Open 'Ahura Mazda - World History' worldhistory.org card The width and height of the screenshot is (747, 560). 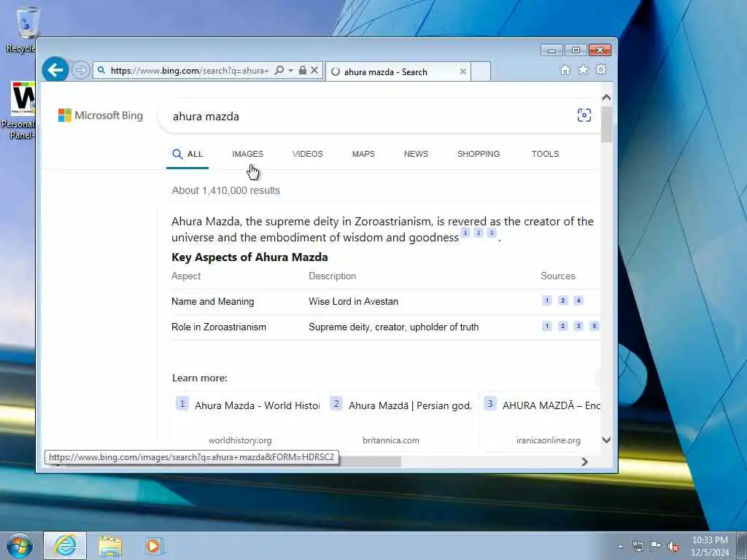pos(247,421)
